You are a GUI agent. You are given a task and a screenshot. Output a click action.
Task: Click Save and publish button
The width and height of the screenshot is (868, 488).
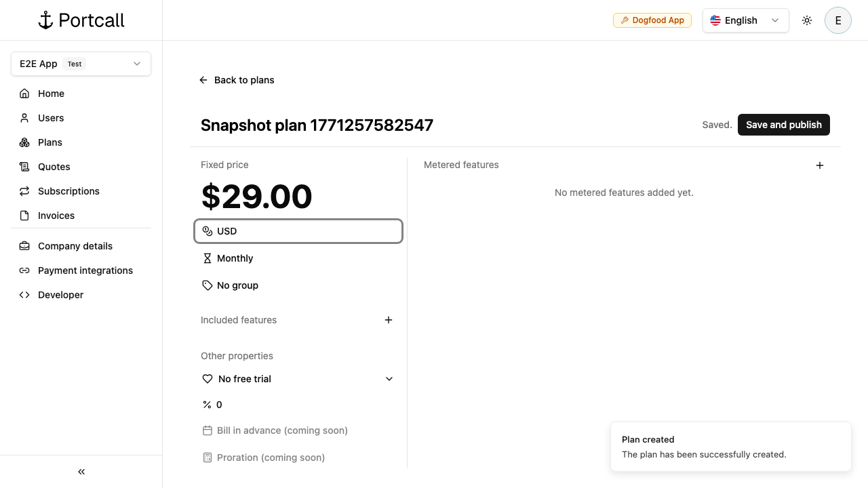(x=783, y=125)
